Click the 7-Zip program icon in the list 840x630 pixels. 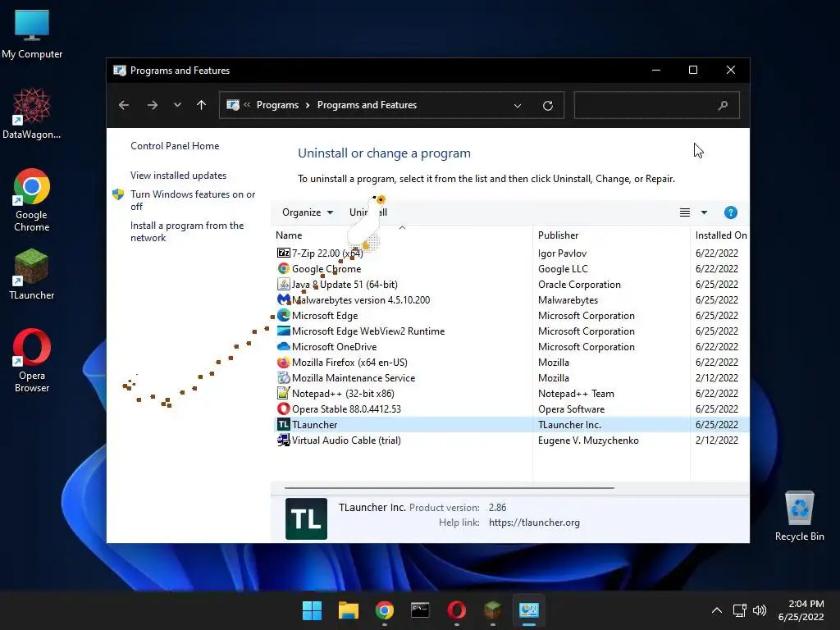283,253
